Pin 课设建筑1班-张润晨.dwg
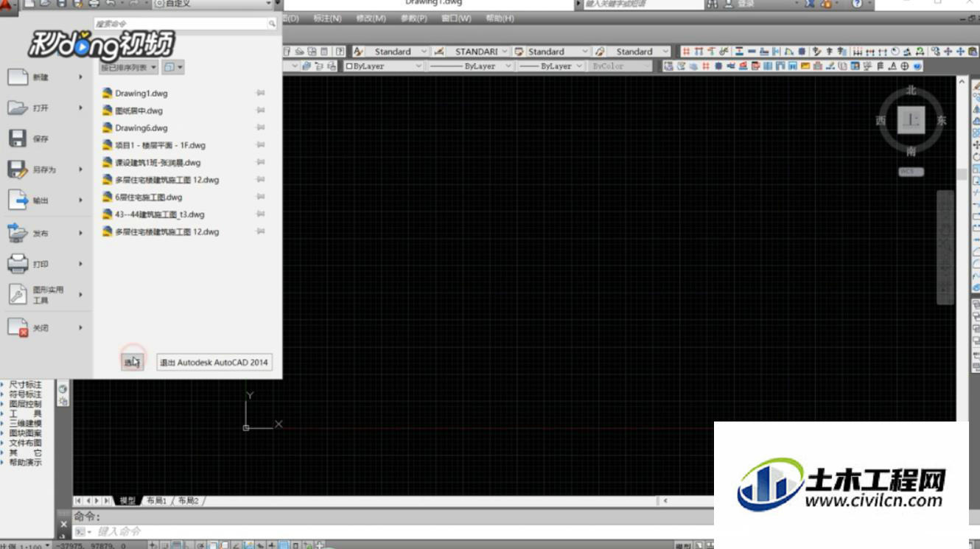This screenshot has width=980, height=549. [261, 162]
